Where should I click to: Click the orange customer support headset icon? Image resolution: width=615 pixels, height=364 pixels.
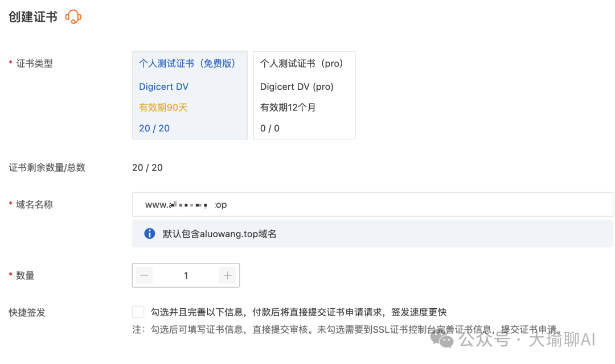tap(73, 17)
